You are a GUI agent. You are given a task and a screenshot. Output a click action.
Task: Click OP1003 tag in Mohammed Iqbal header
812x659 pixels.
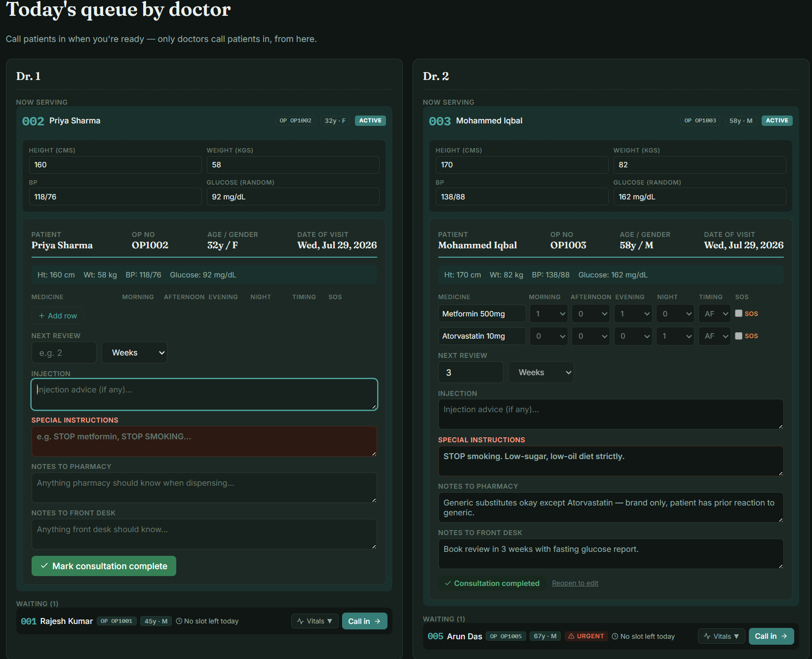(x=700, y=120)
